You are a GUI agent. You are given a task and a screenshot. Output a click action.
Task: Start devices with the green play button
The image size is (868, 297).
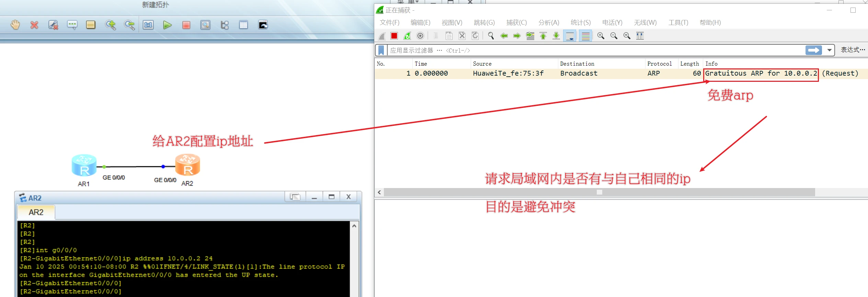[x=167, y=25]
